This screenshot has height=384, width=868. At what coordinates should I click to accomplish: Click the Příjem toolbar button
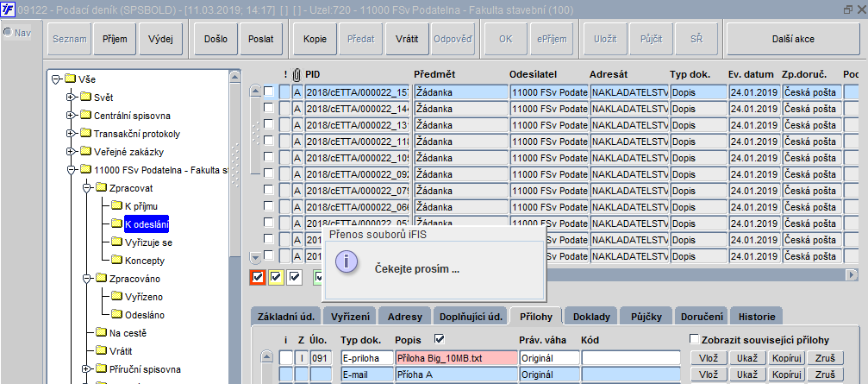tap(115, 39)
